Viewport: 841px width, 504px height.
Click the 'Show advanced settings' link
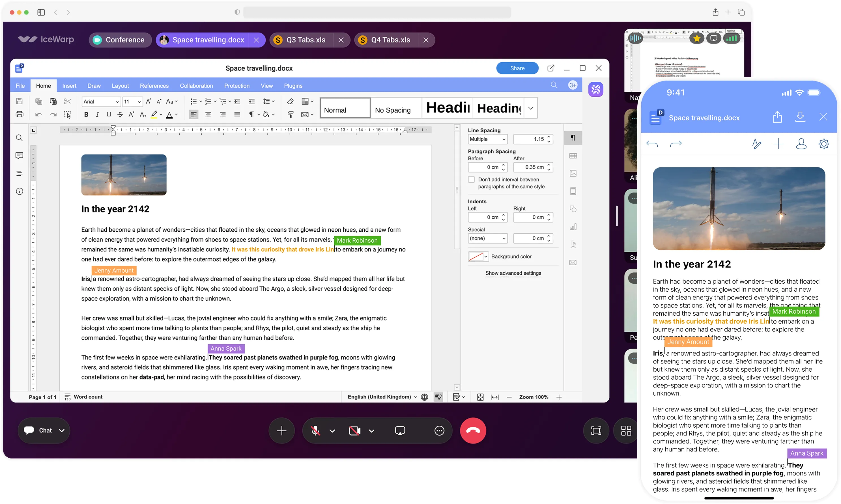[513, 273]
